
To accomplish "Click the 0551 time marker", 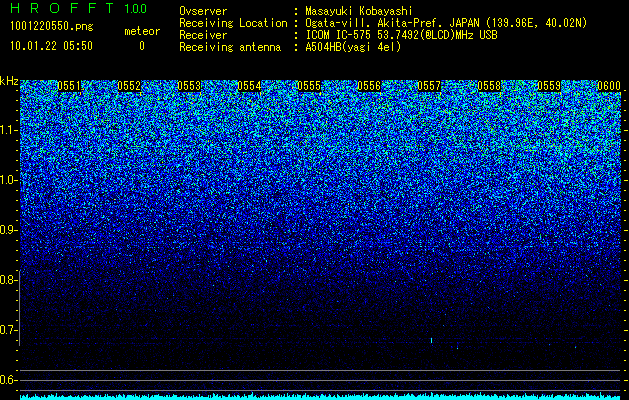I will pyautogui.click(x=69, y=86).
